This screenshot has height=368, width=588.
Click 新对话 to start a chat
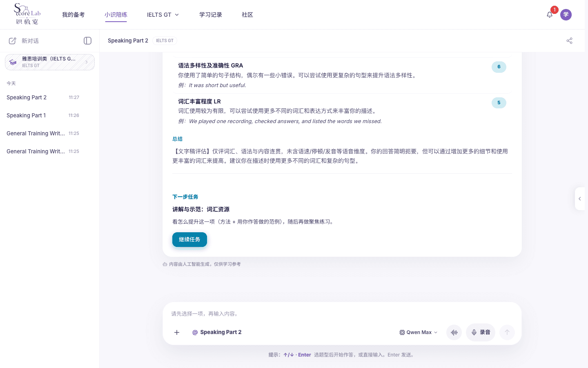pos(30,41)
